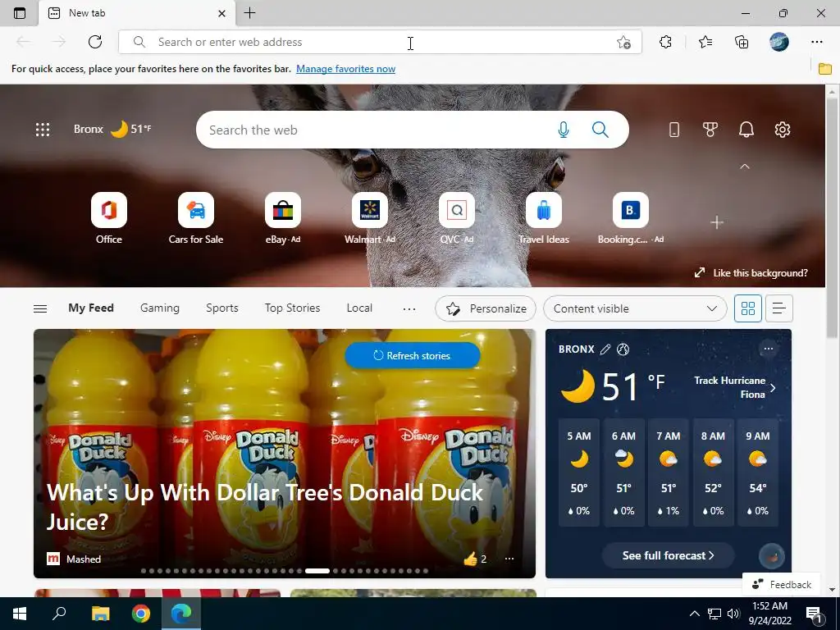The height and width of the screenshot is (630, 840).
Task: Open the Other favorites folder icon
Action: 825,69
